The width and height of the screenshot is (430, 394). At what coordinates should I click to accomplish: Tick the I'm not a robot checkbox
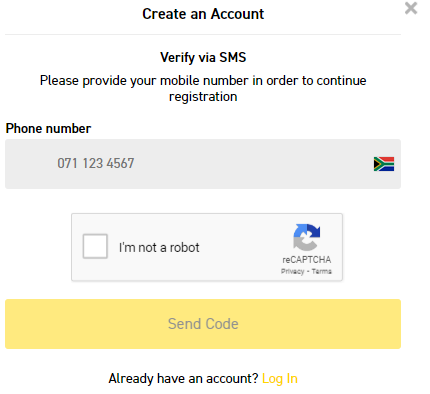point(95,246)
